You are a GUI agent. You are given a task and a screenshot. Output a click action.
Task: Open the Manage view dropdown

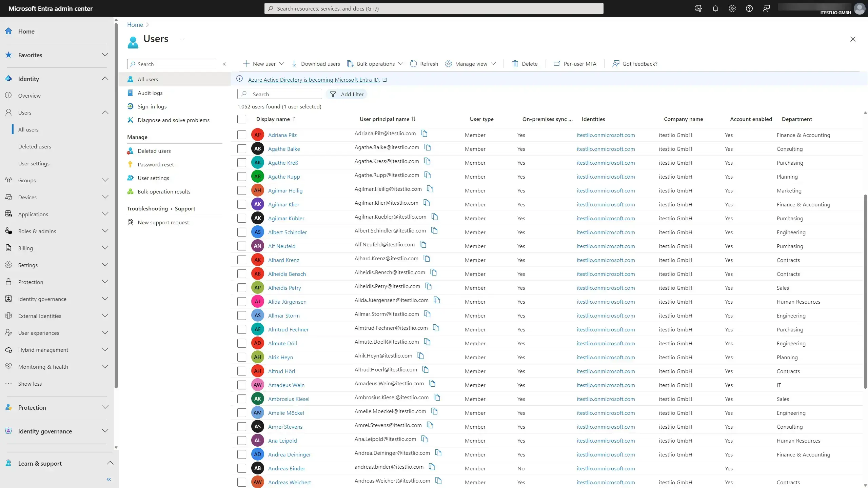[x=471, y=64]
